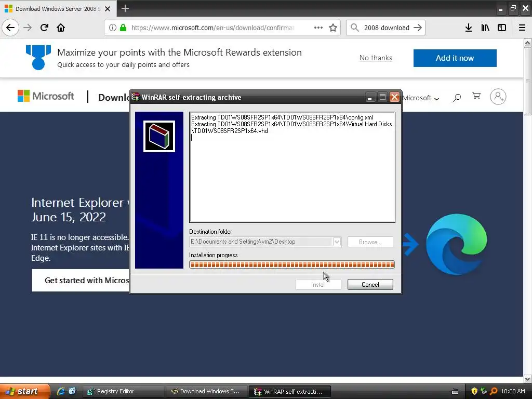Image resolution: width=532 pixels, height=399 pixels.
Task: Open the Firefox hamburger menu
Action: click(x=522, y=28)
